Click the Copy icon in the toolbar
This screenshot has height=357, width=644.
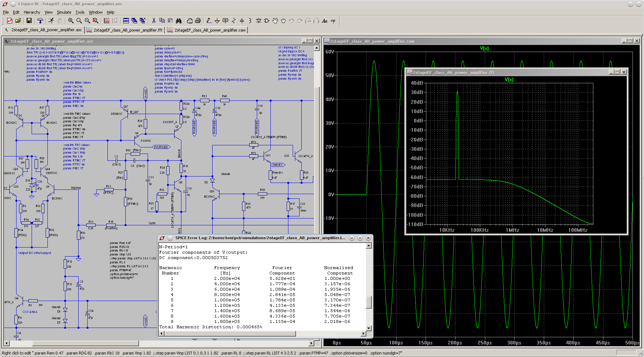pos(162,21)
